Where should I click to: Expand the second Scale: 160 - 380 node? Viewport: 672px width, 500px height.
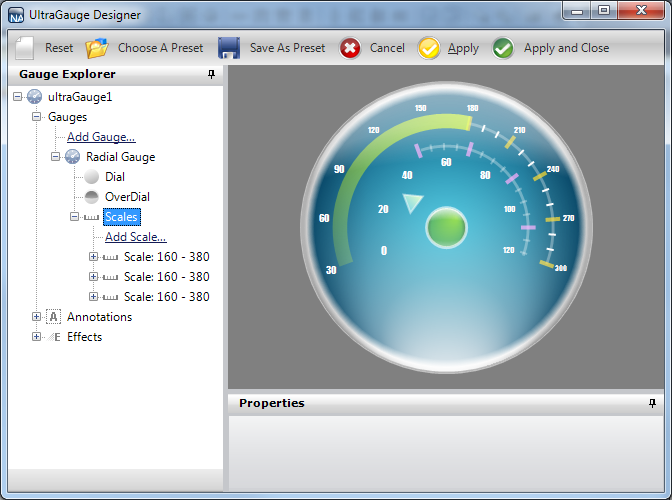[x=93, y=276]
